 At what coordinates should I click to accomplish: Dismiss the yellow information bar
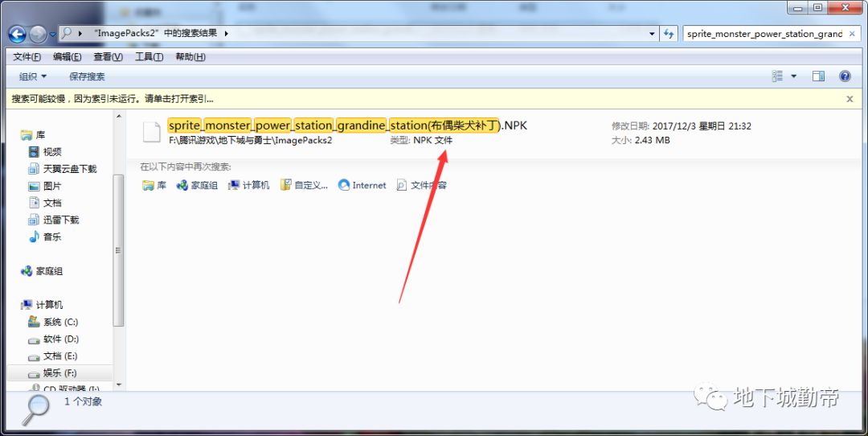tap(850, 99)
